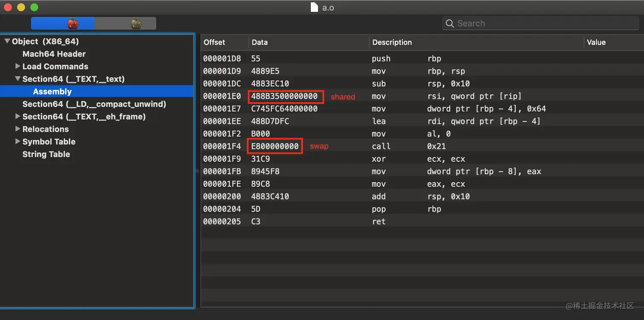Select Section64 (__LD,__compact_unwind) item
The width and height of the screenshot is (644, 320).
pos(94,104)
